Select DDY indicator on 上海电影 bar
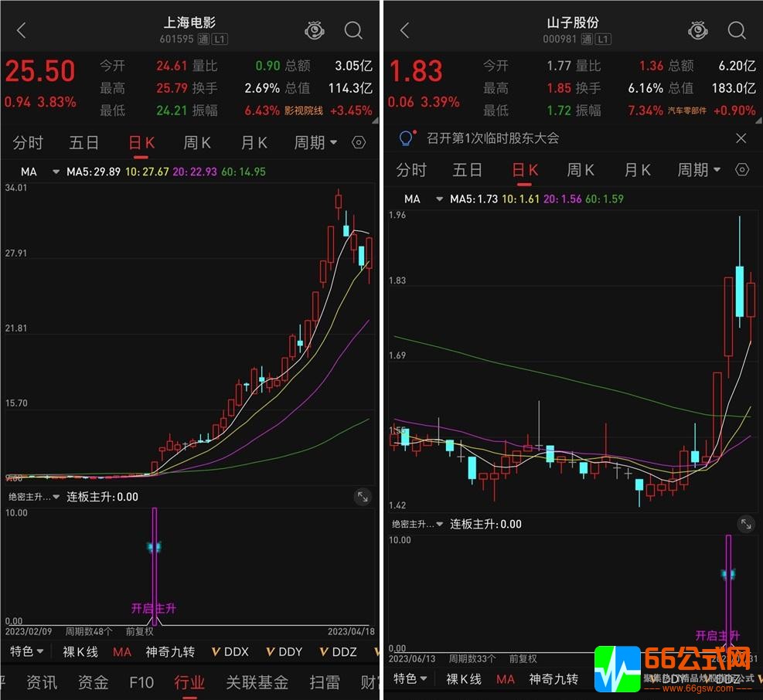This screenshot has width=763, height=700. click(x=284, y=652)
